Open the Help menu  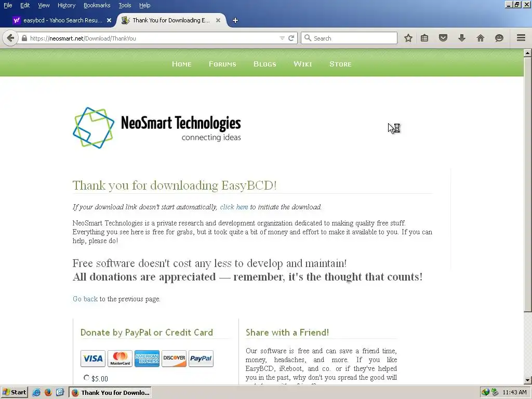pos(144,5)
